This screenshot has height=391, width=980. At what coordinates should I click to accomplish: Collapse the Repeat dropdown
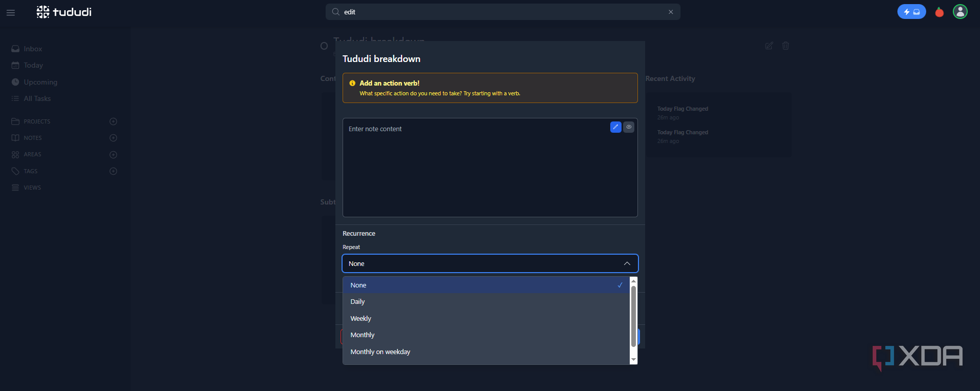pos(490,263)
